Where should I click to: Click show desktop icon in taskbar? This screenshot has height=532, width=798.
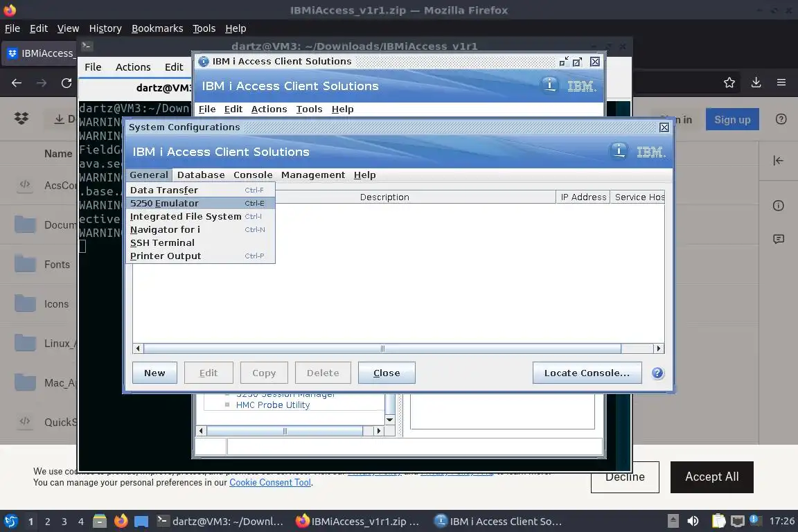141,522
